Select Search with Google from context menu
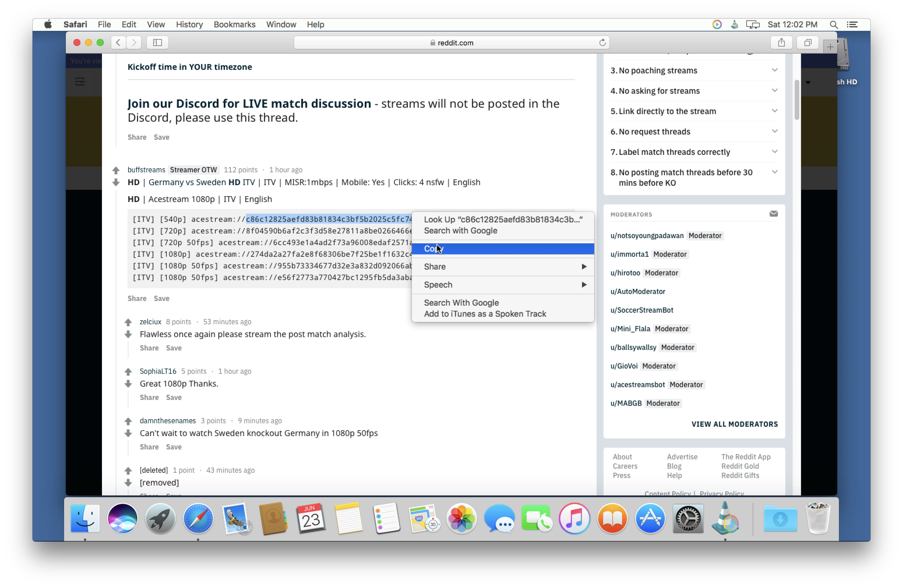Viewport: 903px width, 588px height. pyautogui.click(x=461, y=230)
